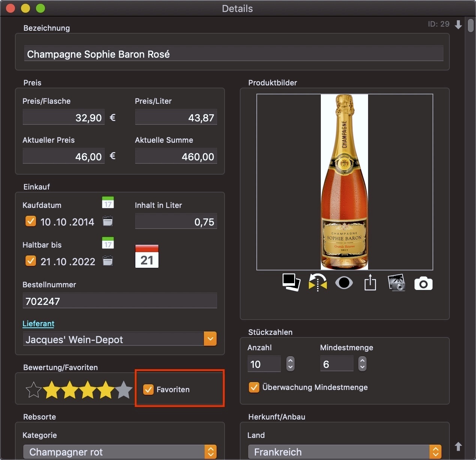Click the Anzahl stepper arrows

coord(290,364)
